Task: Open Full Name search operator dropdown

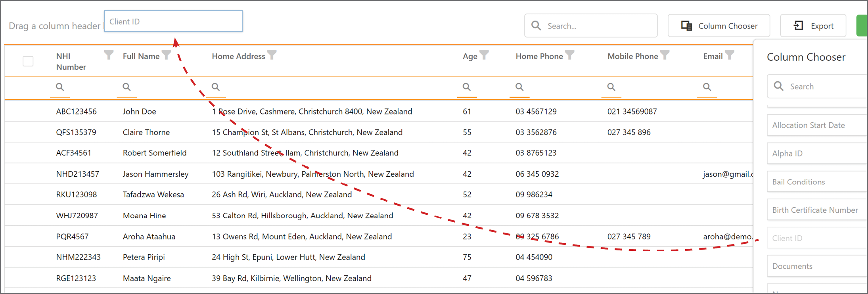Action: point(126,87)
